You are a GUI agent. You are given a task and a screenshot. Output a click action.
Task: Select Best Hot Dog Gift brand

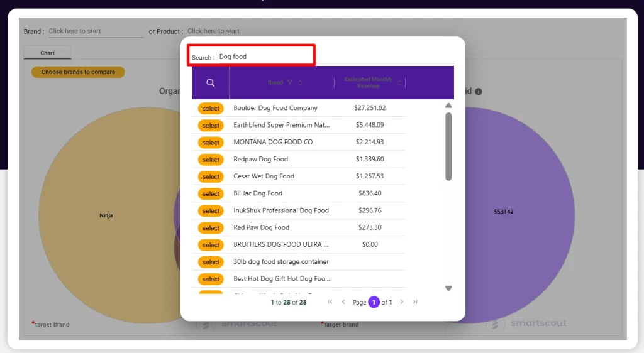coord(211,280)
